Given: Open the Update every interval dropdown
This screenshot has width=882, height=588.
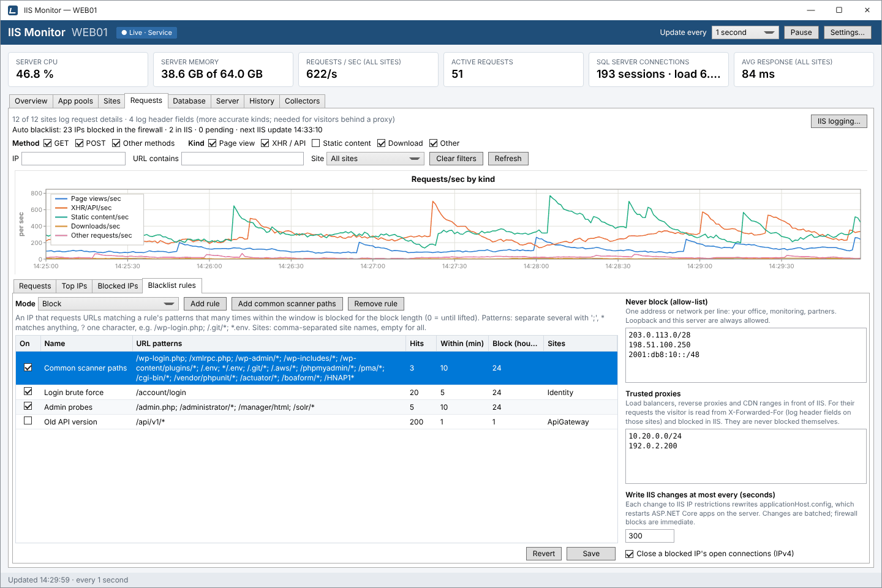Looking at the screenshot, I should point(745,32).
